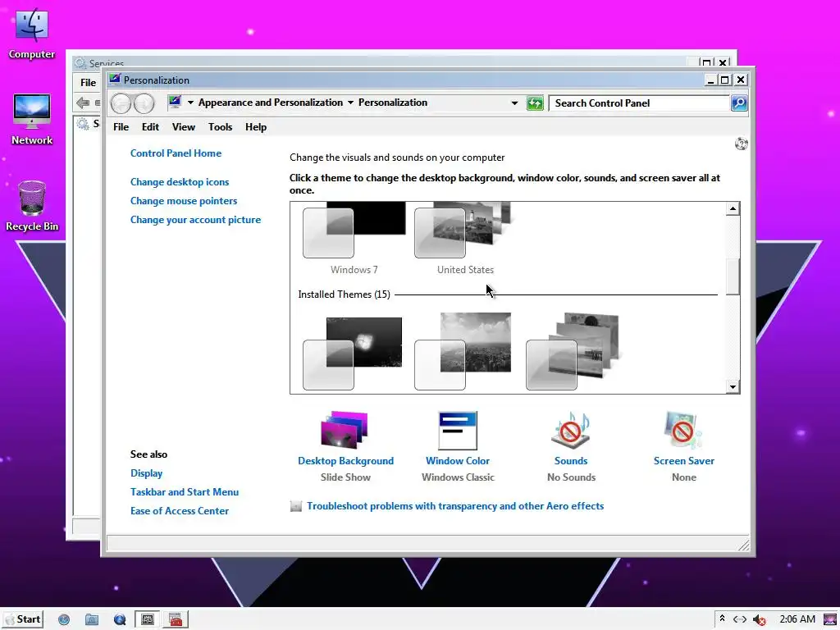The height and width of the screenshot is (630, 840).
Task: Open the first globe icon on taskbar
Action: point(64,620)
